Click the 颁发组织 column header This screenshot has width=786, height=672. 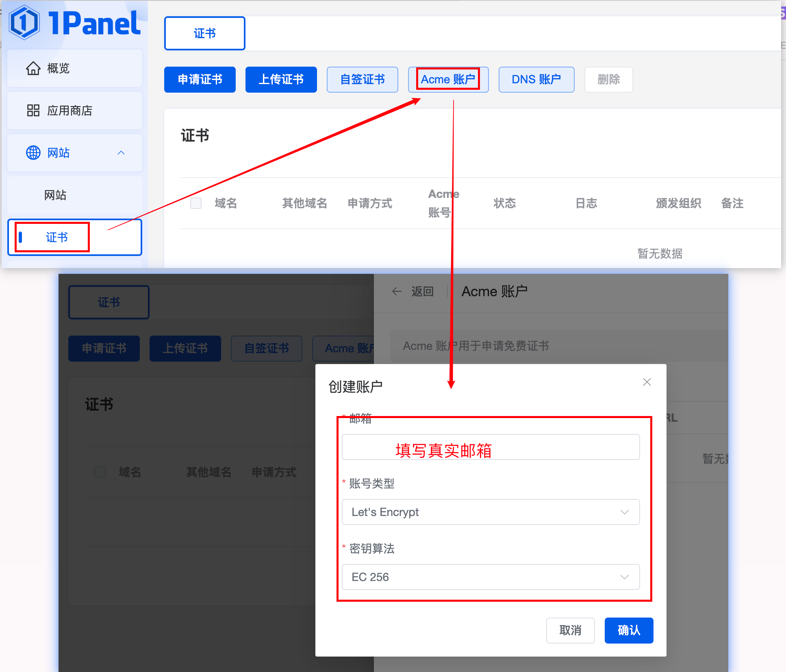click(679, 203)
